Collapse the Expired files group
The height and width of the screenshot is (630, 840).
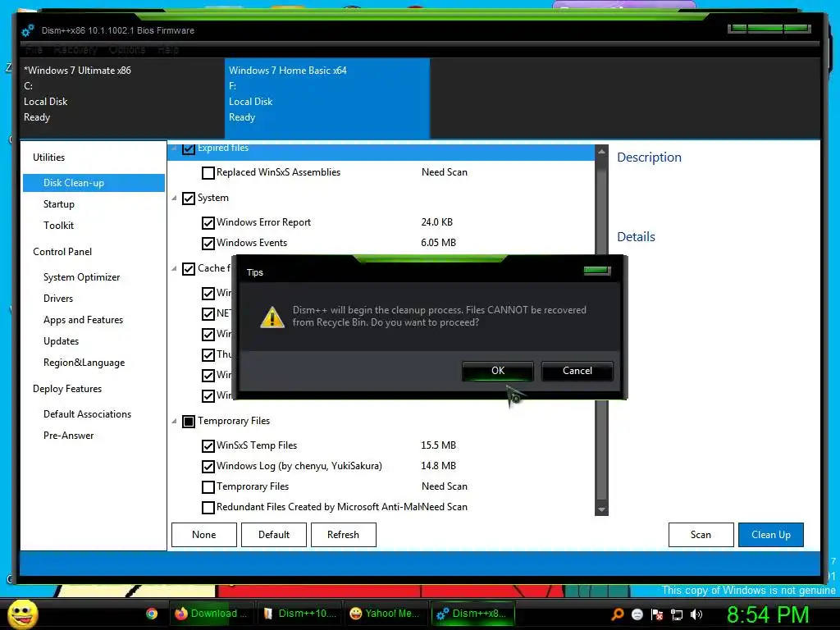[174, 148]
